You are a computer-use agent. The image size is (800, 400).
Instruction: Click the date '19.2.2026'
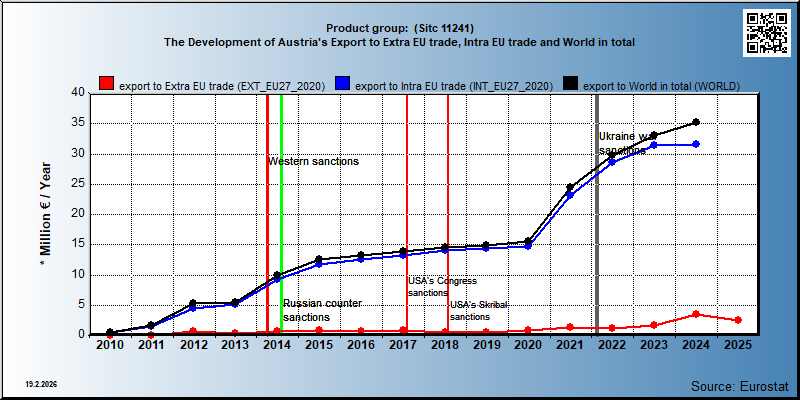41,383
